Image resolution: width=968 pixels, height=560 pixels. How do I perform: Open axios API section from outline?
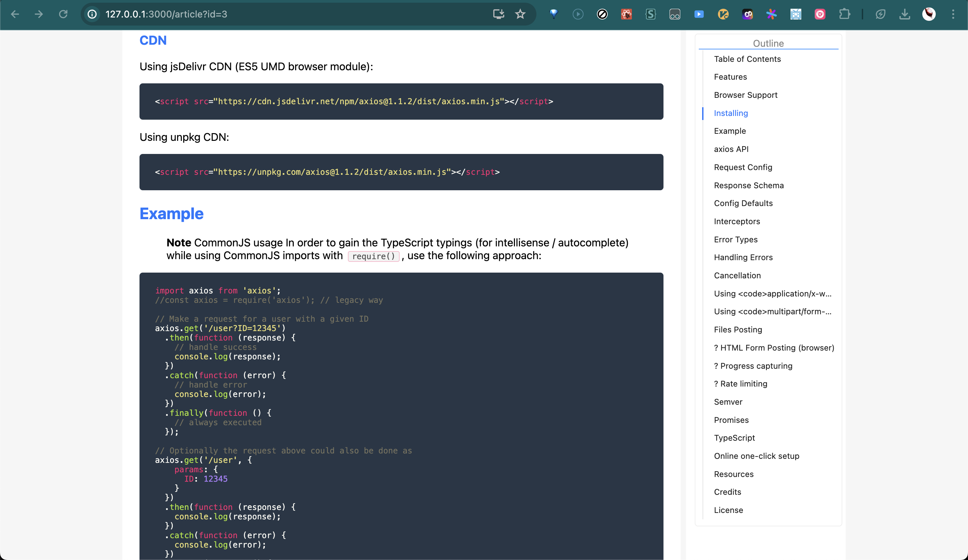(x=731, y=149)
